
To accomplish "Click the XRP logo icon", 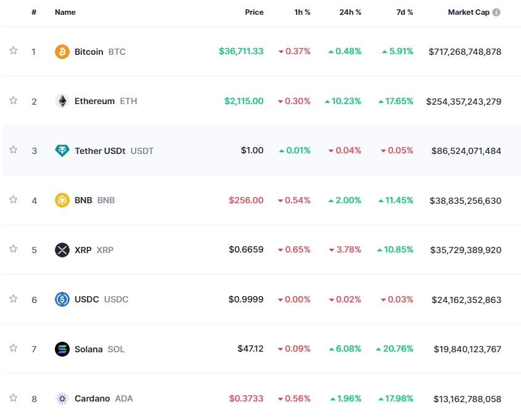I will click(x=62, y=250).
